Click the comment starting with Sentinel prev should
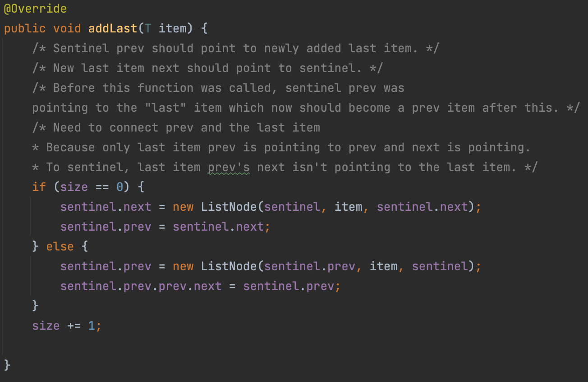 pyautogui.click(x=235, y=48)
